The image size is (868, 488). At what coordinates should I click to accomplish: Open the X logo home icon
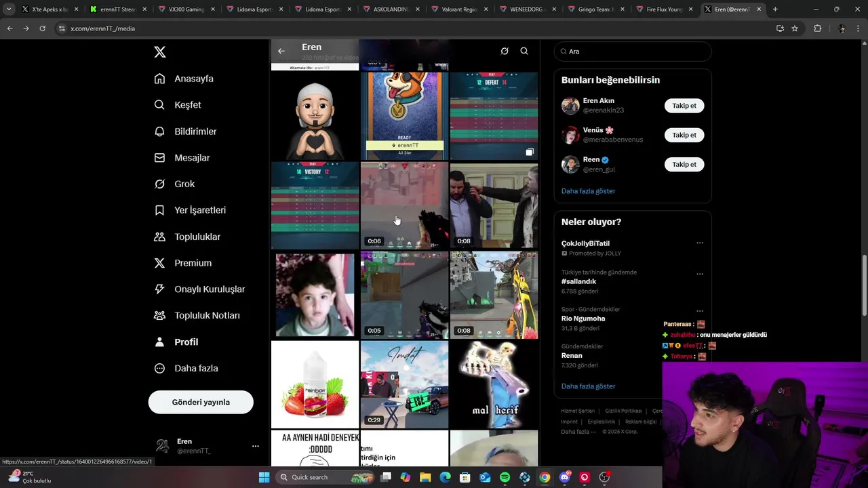(x=160, y=52)
